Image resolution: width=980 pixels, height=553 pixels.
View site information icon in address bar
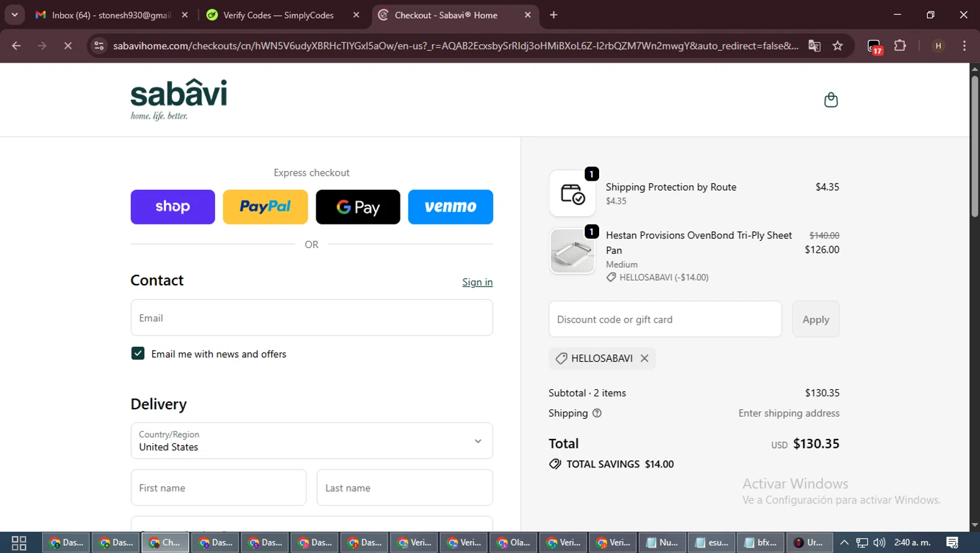coord(99,46)
